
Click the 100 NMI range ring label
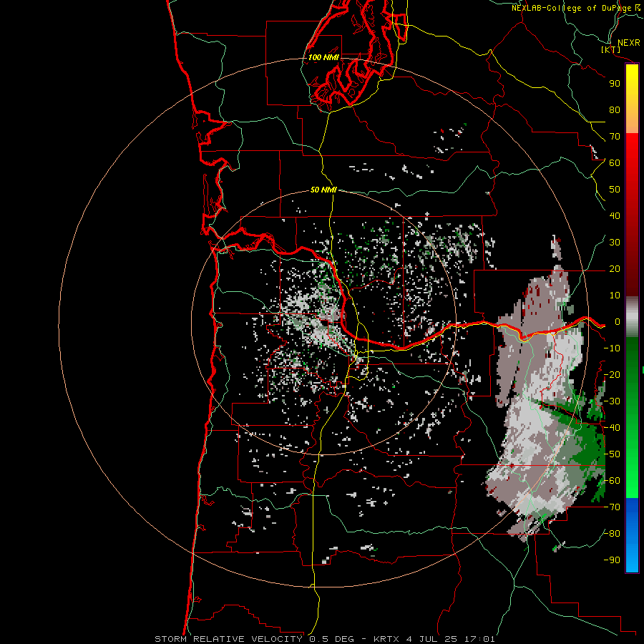coord(323,57)
